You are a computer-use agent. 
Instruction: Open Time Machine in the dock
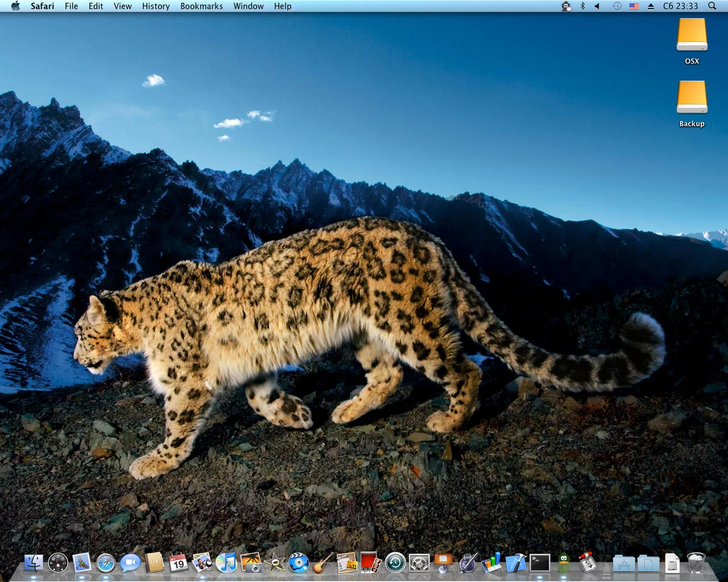tap(395, 563)
